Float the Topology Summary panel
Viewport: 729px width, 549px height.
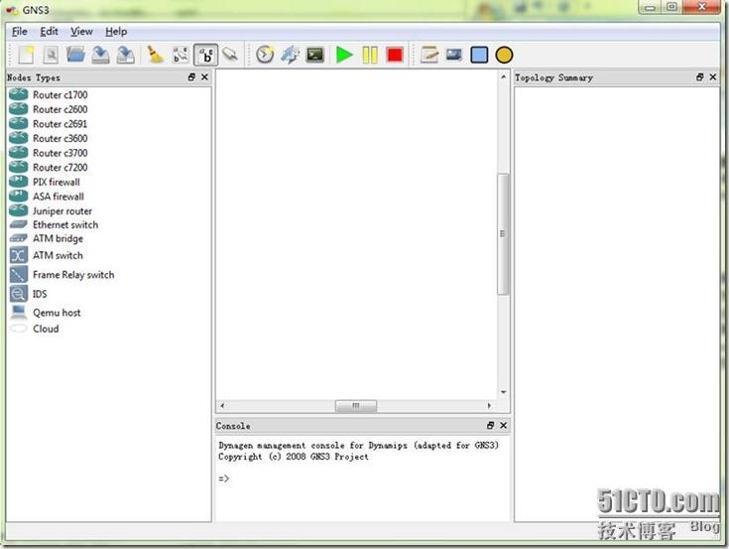pos(700,77)
